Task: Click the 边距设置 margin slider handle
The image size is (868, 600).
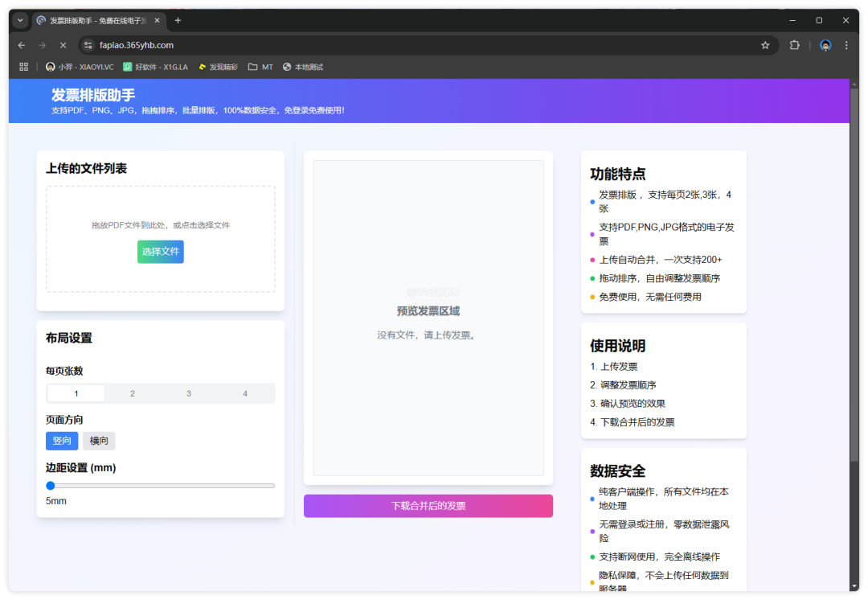Action: pos(51,486)
